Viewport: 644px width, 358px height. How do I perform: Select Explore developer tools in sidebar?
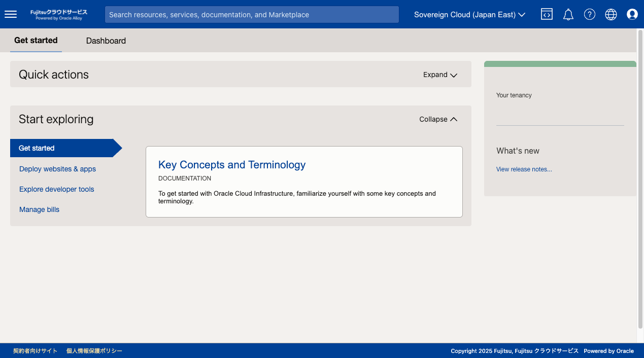point(56,189)
